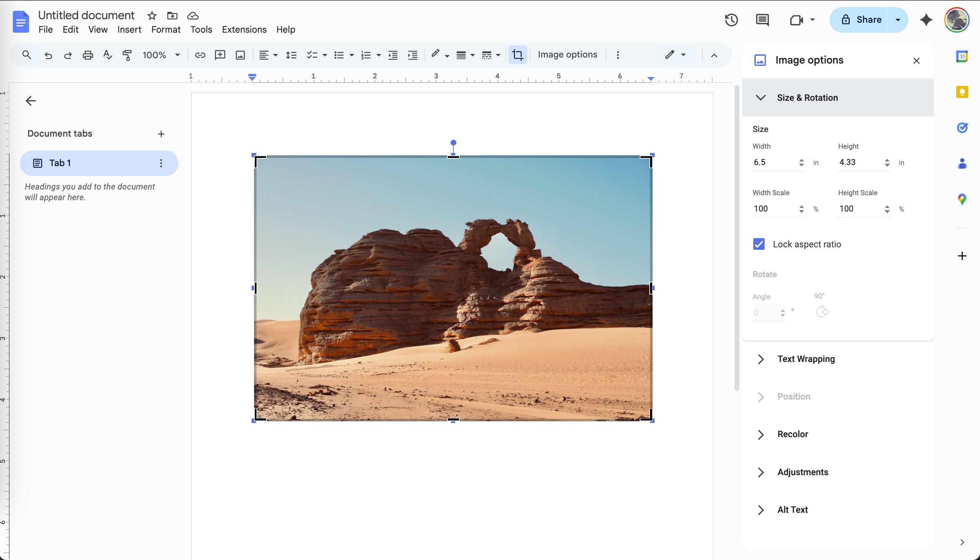
Task: Click the add comment toolbar icon
Action: click(220, 55)
